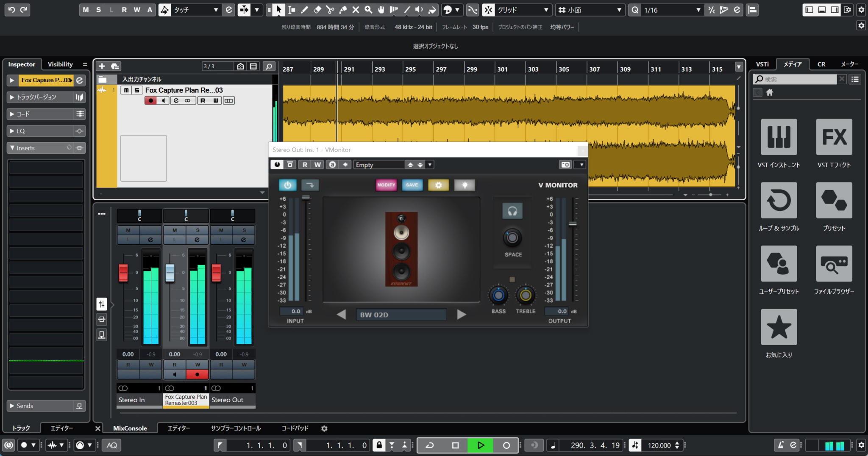Select the Play speaker tool

coord(419,10)
